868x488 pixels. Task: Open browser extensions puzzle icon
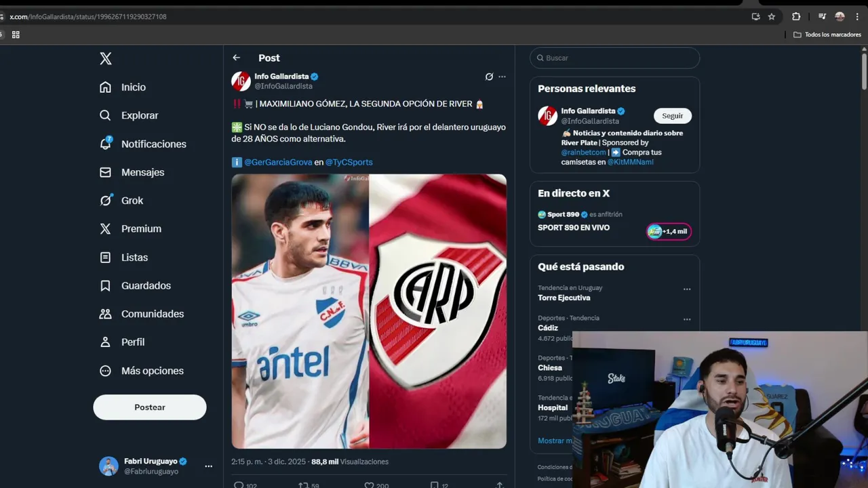[x=796, y=16]
